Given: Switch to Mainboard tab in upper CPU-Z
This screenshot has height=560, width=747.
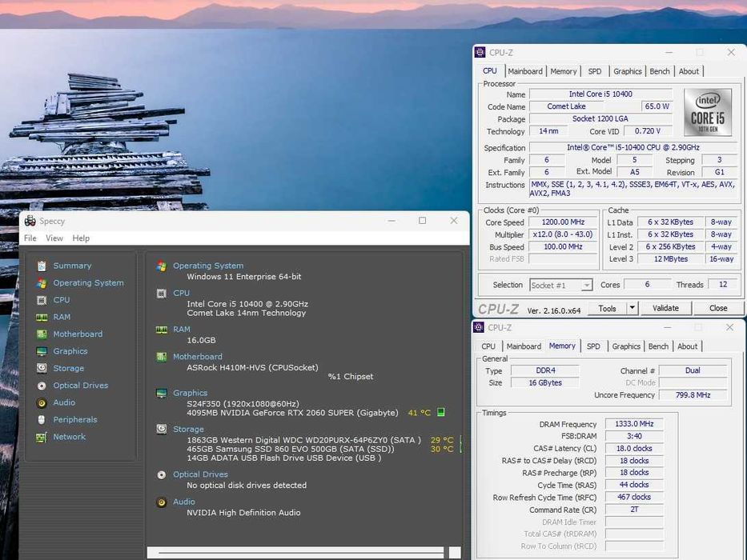Looking at the screenshot, I should click(x=525, y=71).
